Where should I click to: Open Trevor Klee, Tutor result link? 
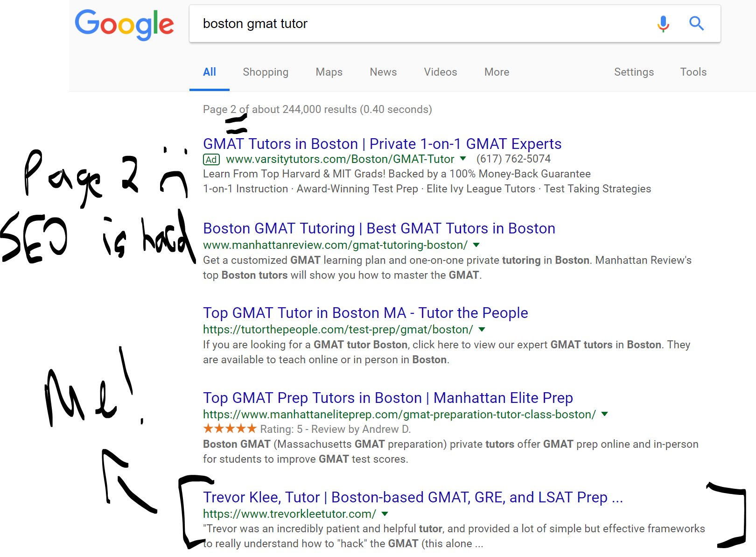413,497
